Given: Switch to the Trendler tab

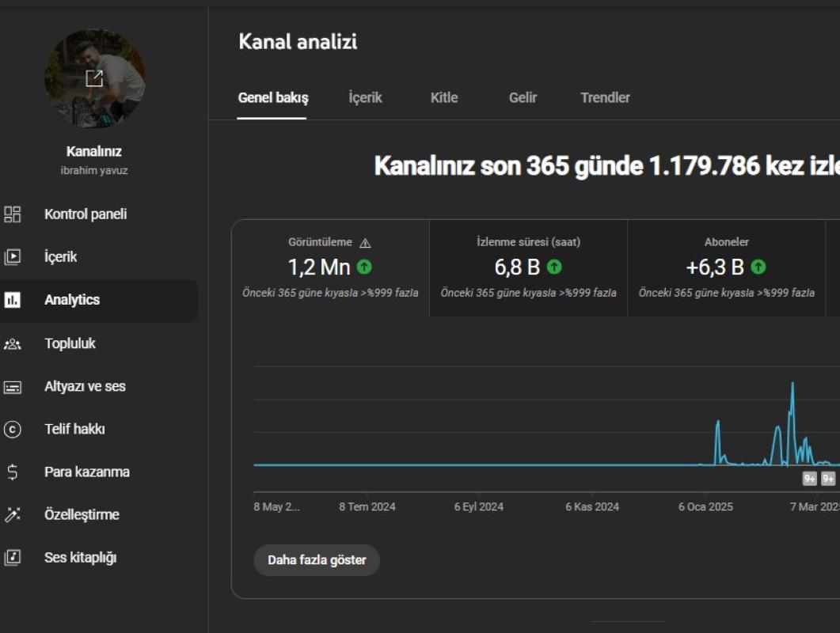Looking at the screenshot, I should pyautogui.click(x=605, y=98).
